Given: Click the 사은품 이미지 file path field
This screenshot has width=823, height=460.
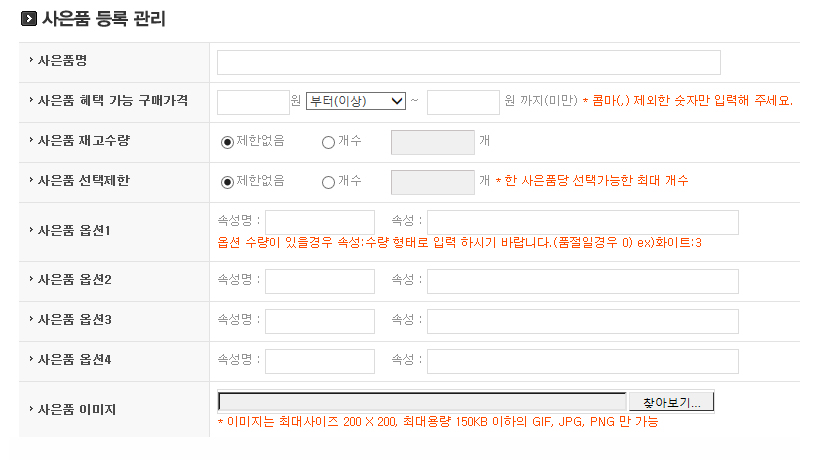Looking at the screenshot, I should coord(422,402).
